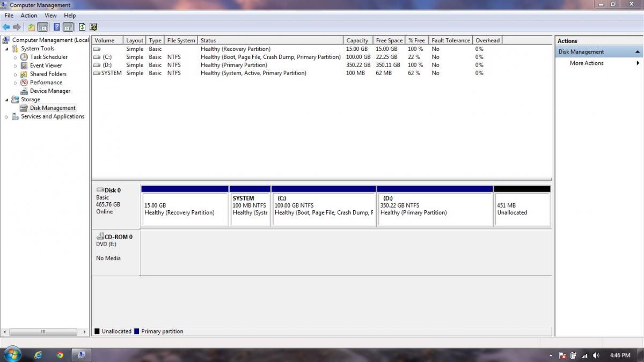Expand the Task Scheduler node arrow
The image size is (644, 362).
tap(16, 57)
